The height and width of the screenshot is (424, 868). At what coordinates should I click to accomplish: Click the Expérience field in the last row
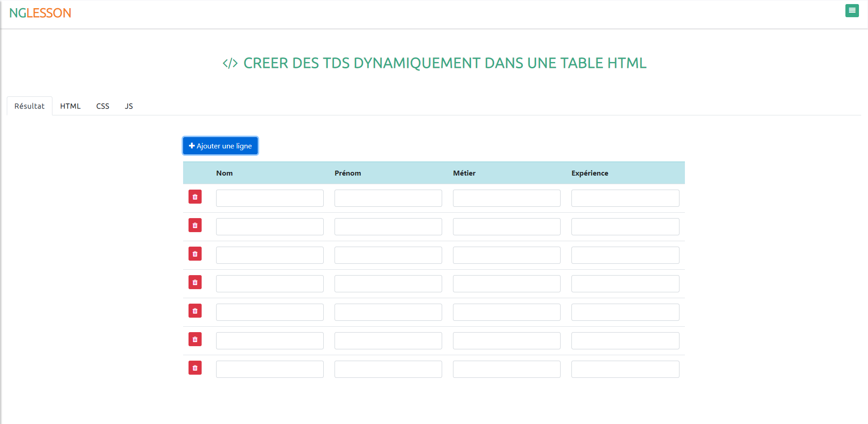pyautogui.click(x=625, y=369)
